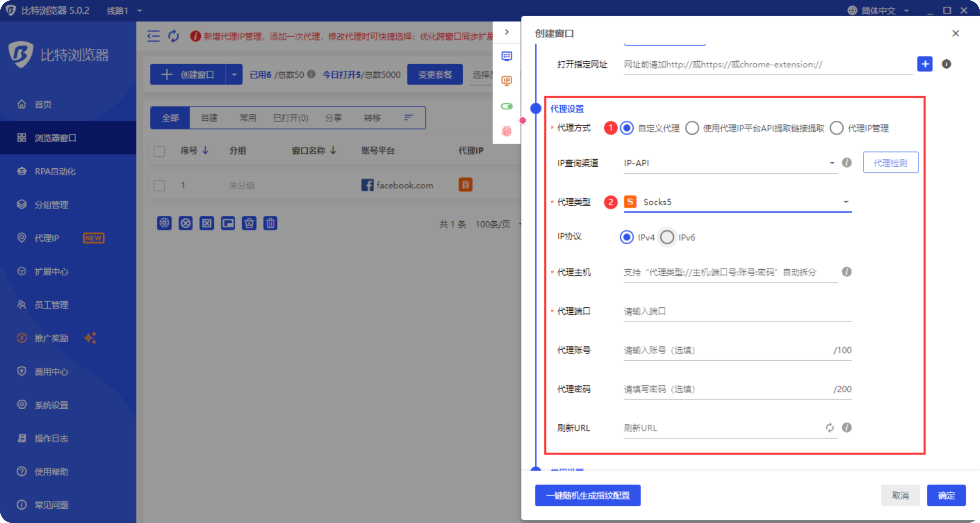The width and height of the screenshot is (980, 523).
Task: Tick the checkbox for row 1
Action: pyautogui.click(x=159, y=185)
